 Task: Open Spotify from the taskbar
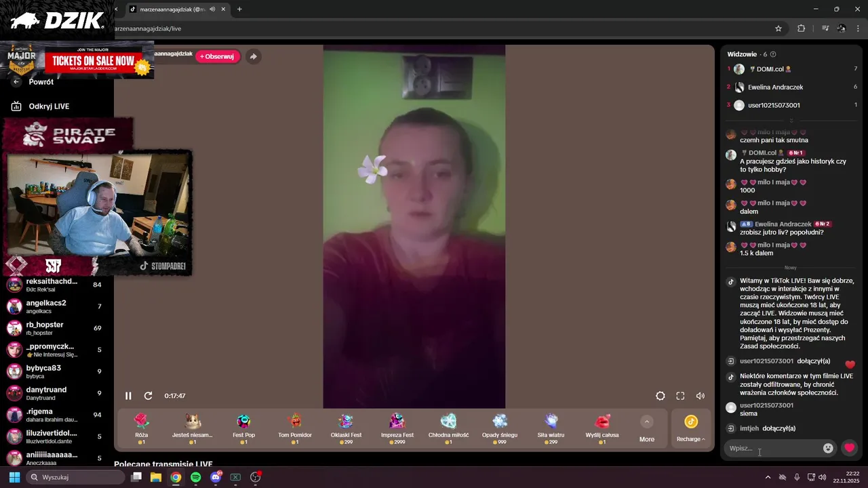click(x=196, y=477)
